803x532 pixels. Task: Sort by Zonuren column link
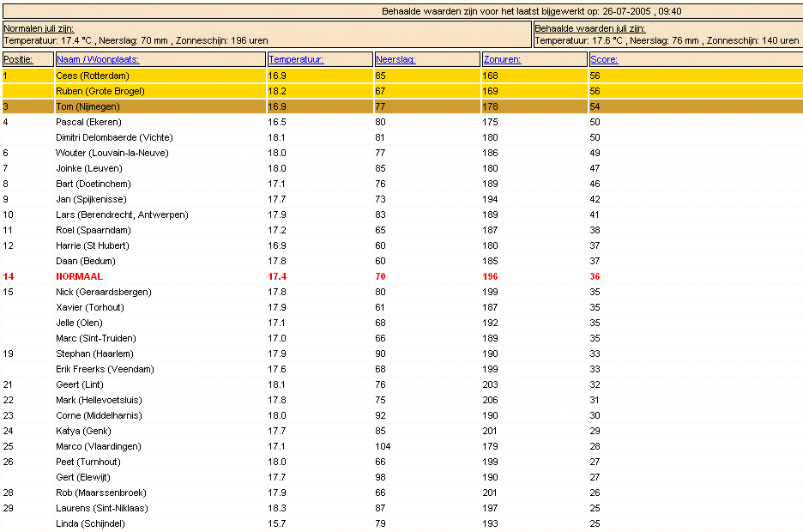[x=502, y=59]
